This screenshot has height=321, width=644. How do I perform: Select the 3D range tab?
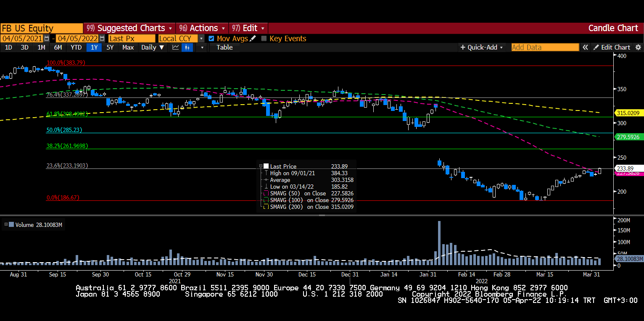point(25,47)
